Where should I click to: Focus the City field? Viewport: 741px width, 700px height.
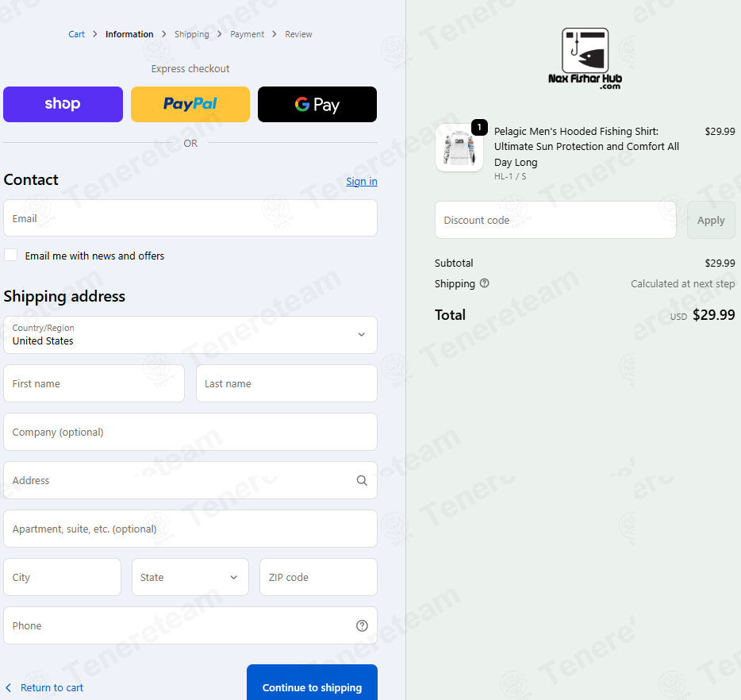pos(62,577)
